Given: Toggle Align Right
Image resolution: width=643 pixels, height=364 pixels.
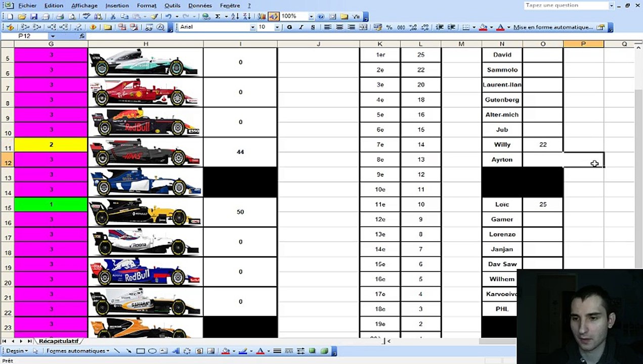Looking at the screenshot, I should tap(351, 27).
